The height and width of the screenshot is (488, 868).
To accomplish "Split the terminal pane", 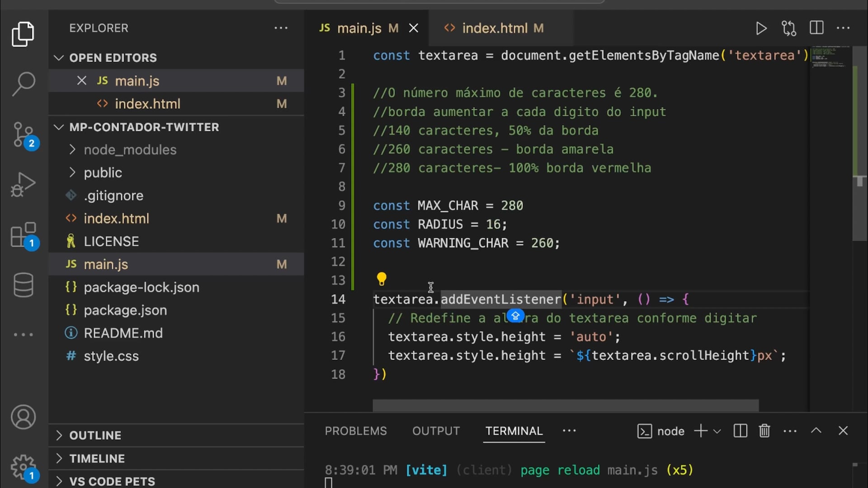I will coord(740,431).
